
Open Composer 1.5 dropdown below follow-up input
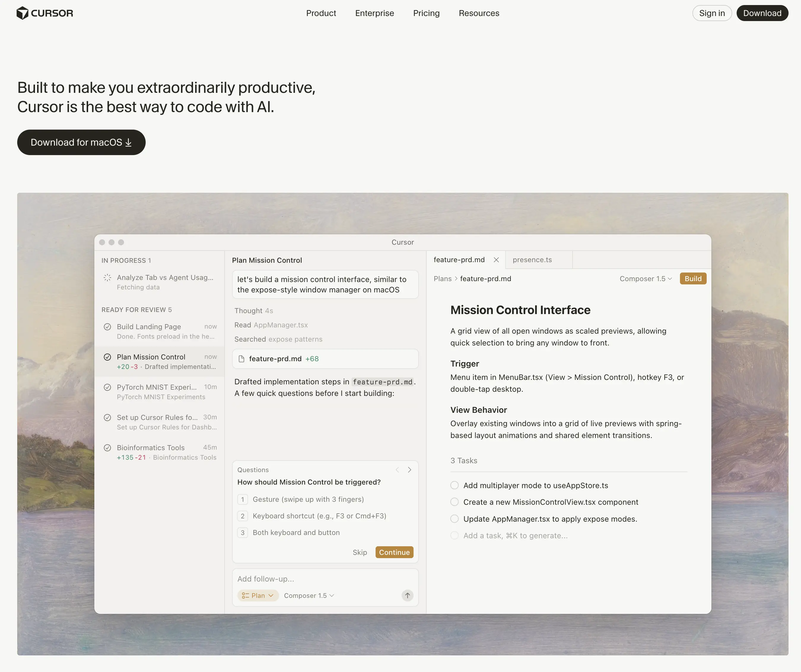[x=309, y=595]
